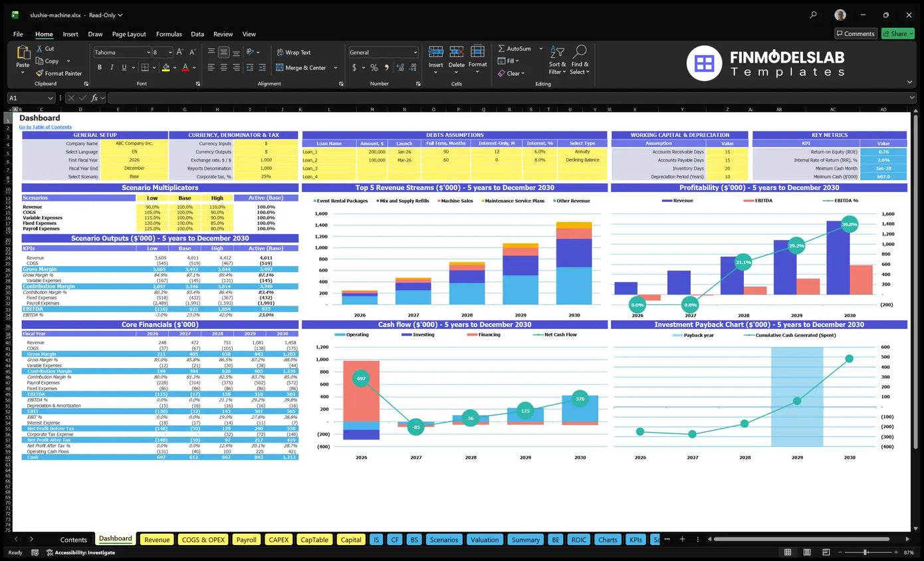Viewport: 924px width, 561px height.
Task: Open the Tahoma font name dropdown
Action: click(148, 52)
